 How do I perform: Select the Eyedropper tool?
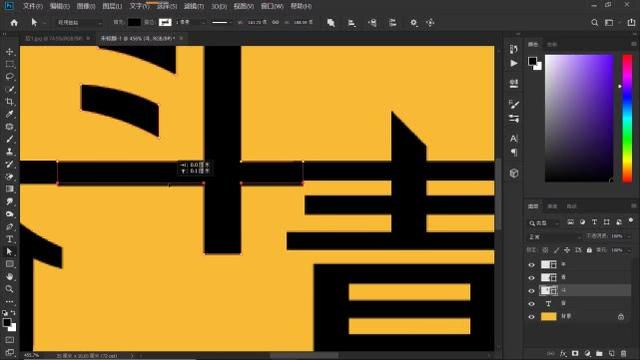(10, 114)
